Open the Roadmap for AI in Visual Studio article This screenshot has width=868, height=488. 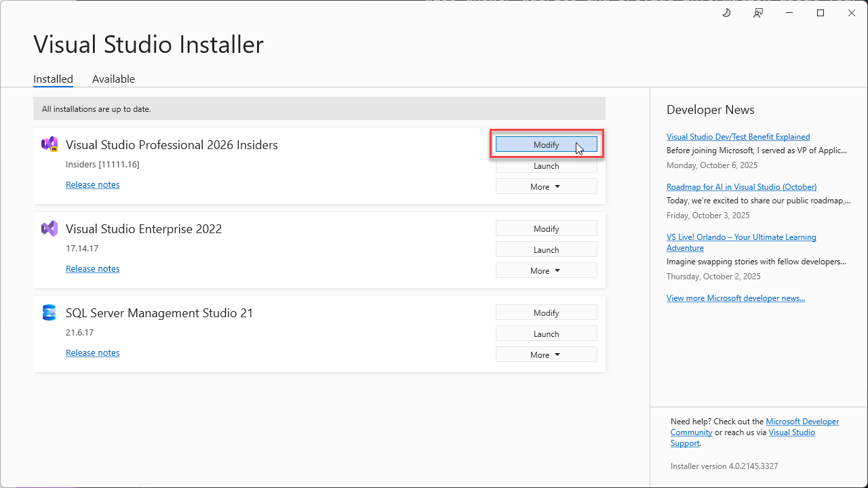click(741, 186)
